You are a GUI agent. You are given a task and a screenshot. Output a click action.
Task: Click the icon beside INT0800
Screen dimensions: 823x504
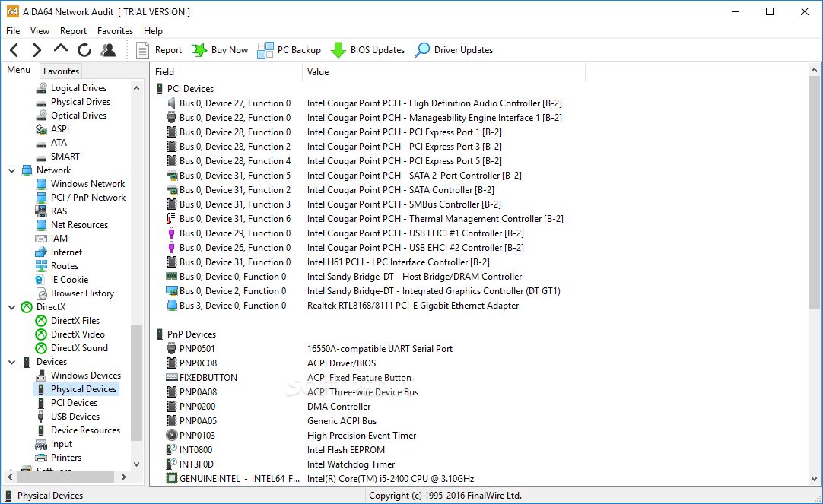172,449
